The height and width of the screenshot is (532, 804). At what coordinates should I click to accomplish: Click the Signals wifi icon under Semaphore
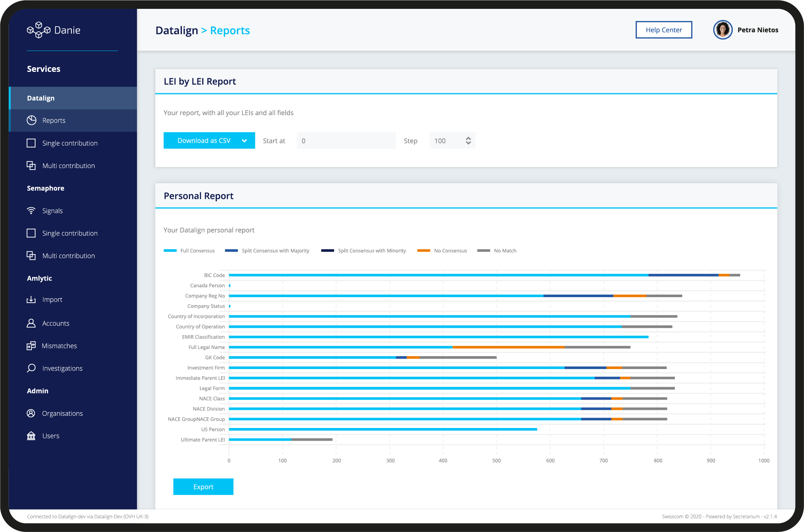pyautogui.click(x=31, y=211)
